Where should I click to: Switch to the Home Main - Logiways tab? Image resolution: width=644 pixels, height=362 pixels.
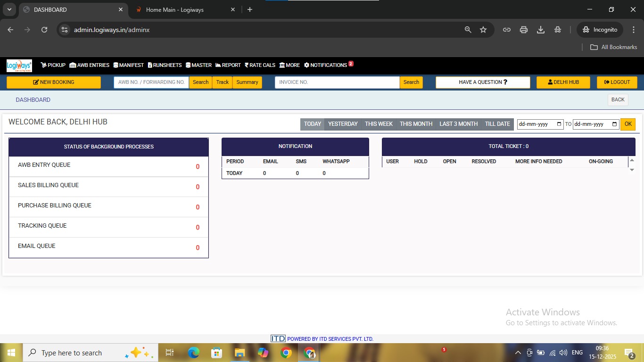coord(174,9)
